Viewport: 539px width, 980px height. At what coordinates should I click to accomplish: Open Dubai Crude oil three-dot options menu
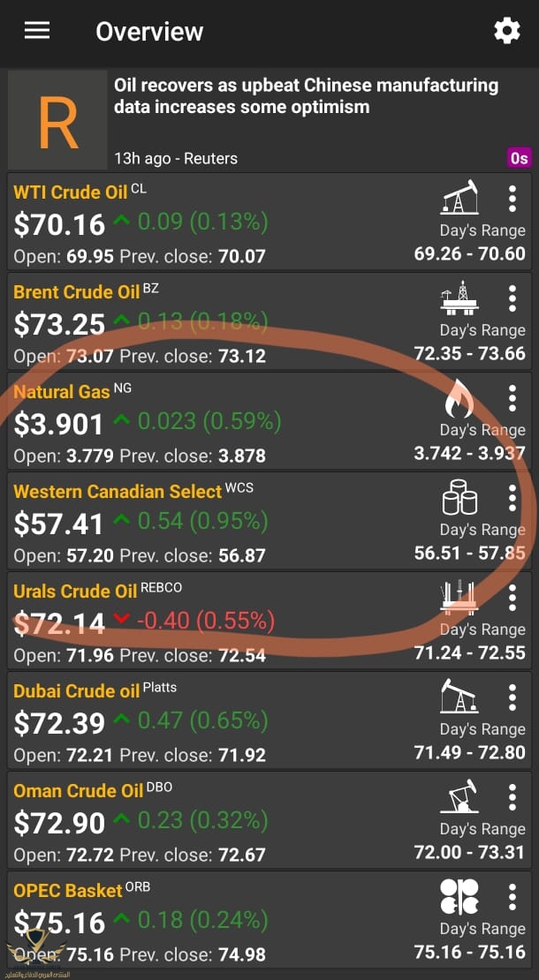512,697
